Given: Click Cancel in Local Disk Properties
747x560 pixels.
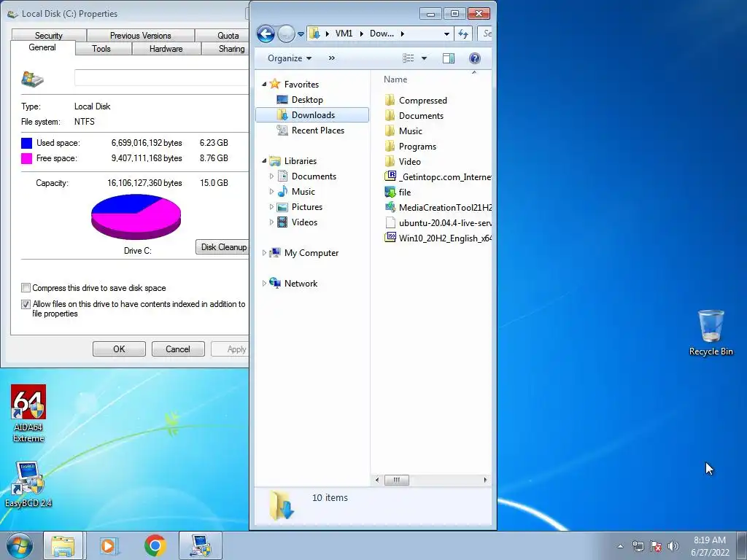Looking at the screenshot, I should pos(178,349).
